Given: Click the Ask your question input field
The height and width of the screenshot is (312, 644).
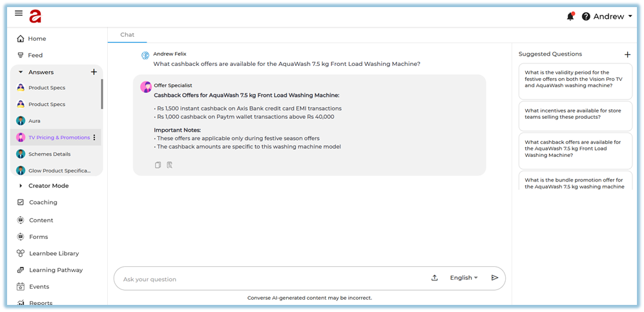Looking at the screenshot, I should coord(271,279).
